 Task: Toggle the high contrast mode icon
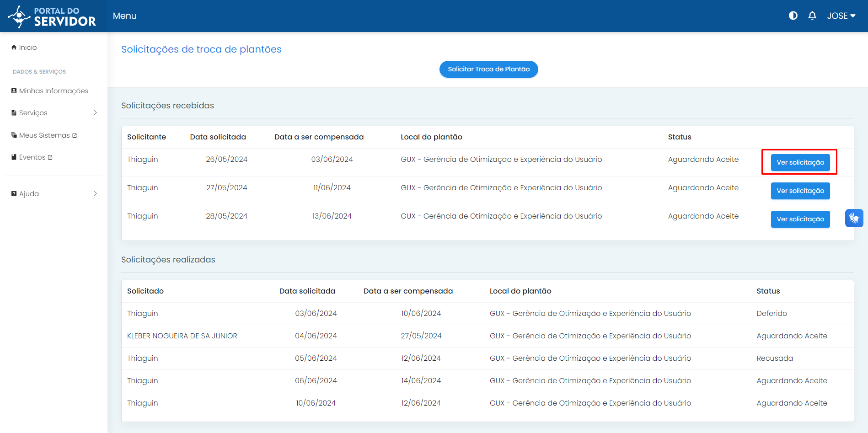[793, 16]
